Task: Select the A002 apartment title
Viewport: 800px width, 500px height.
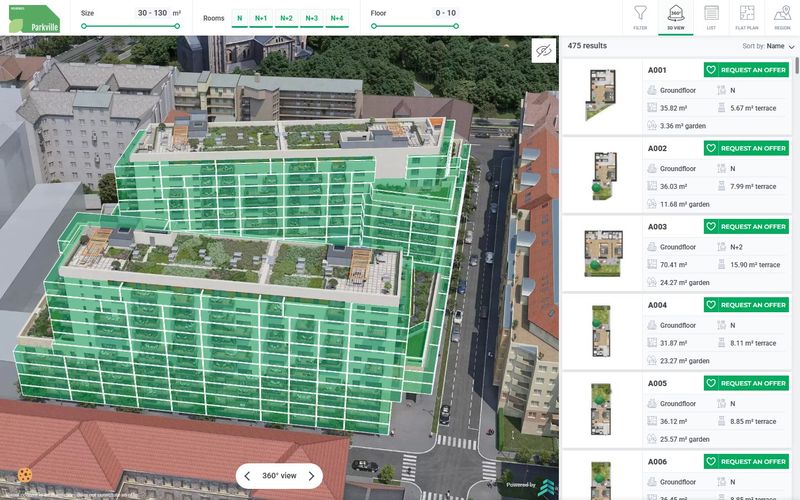Action: (x=657, y=148)
